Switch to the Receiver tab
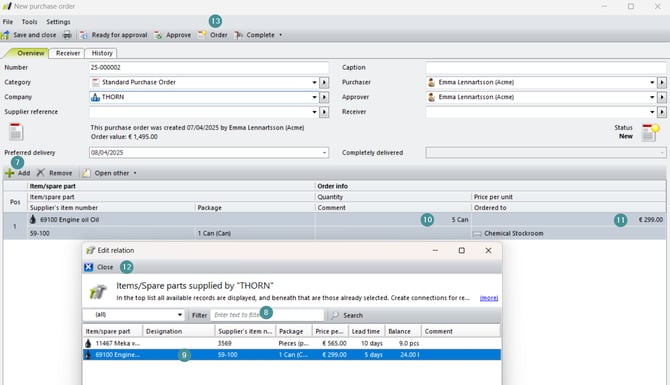The width and height of the screenshot is (670, 385). 68,53
